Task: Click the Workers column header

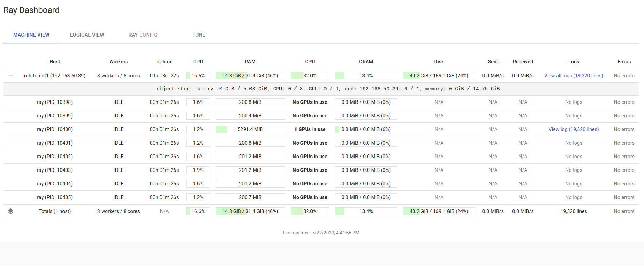Action: 119,62
